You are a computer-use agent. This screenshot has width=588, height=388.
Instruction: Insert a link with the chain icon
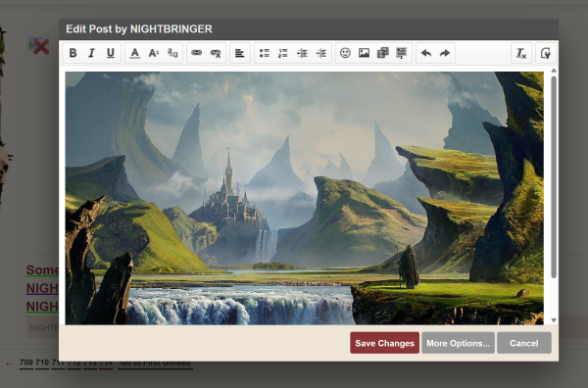[197, 53]
